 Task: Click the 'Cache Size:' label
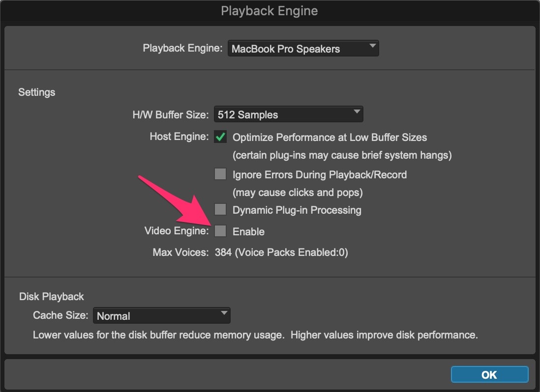pos(60,315)
